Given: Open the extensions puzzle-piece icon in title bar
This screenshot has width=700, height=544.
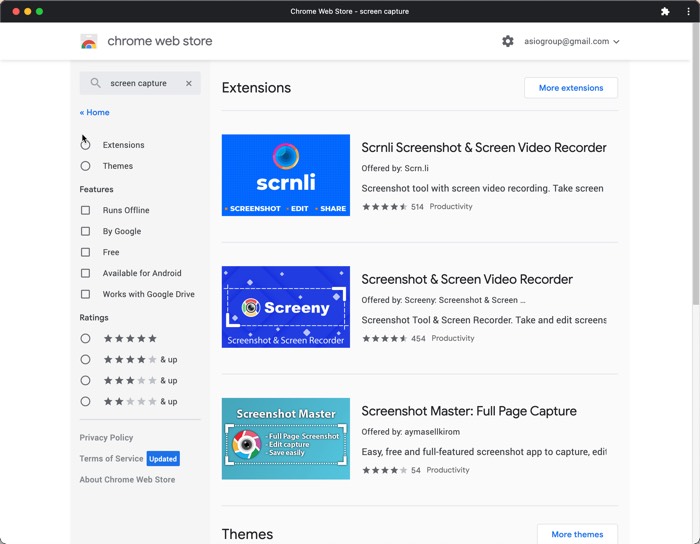Looking at the screenshot, I should (665, 11).
